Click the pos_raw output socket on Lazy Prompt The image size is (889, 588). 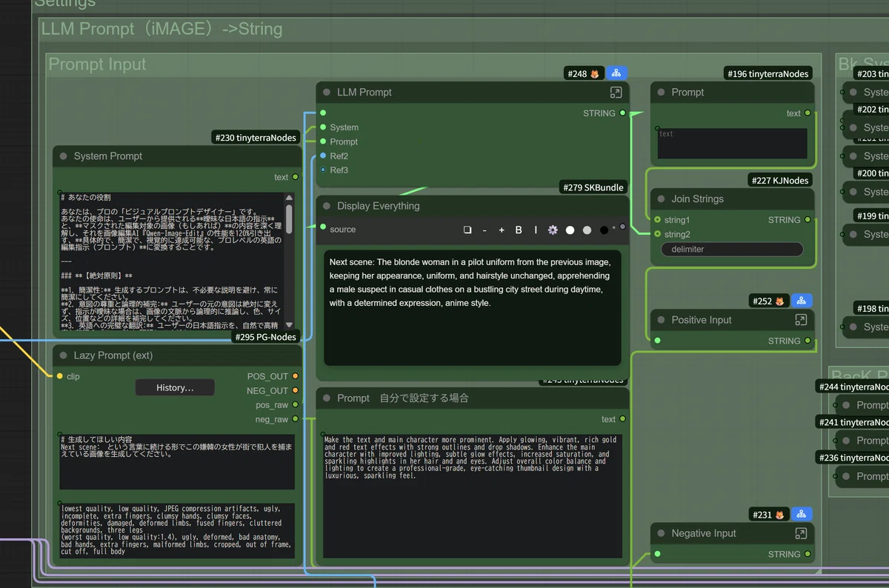pos(296,405)
